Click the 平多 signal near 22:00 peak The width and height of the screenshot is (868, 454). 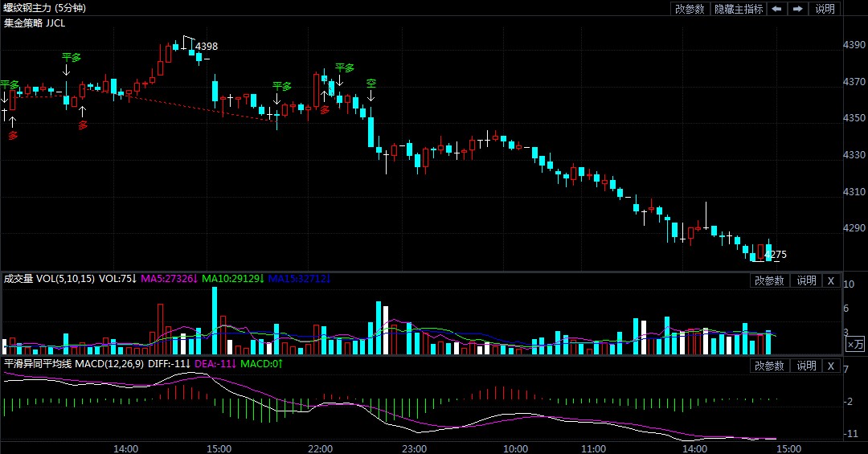click(344, 67)
